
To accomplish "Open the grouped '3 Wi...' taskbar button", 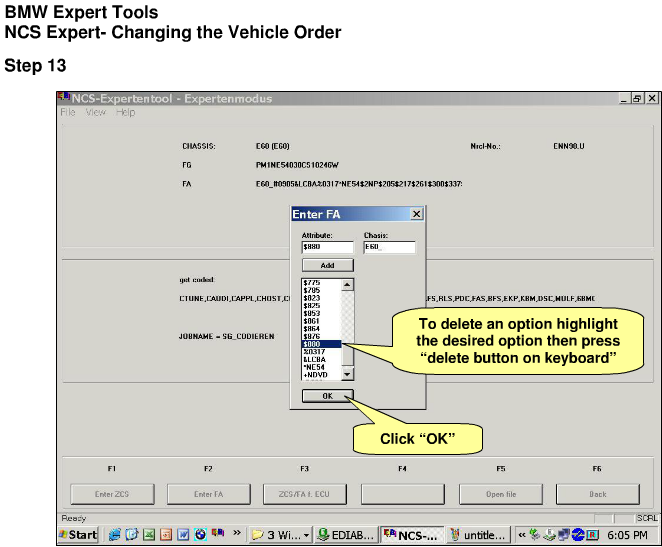I will tap(281, 535).
